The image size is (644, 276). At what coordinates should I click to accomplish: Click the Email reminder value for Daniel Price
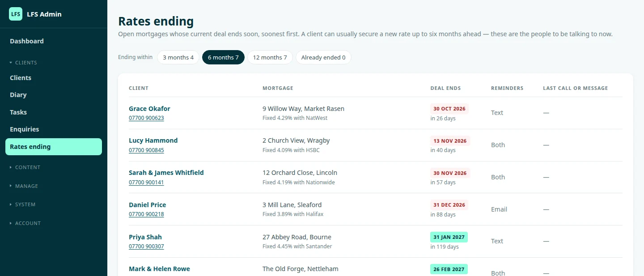coord(499,209)
